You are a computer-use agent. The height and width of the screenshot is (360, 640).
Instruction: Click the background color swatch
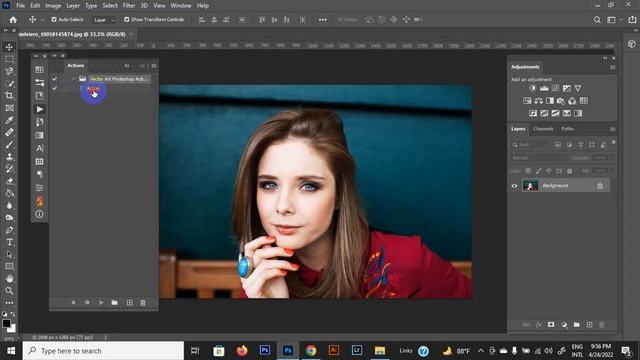click(12, 328)
